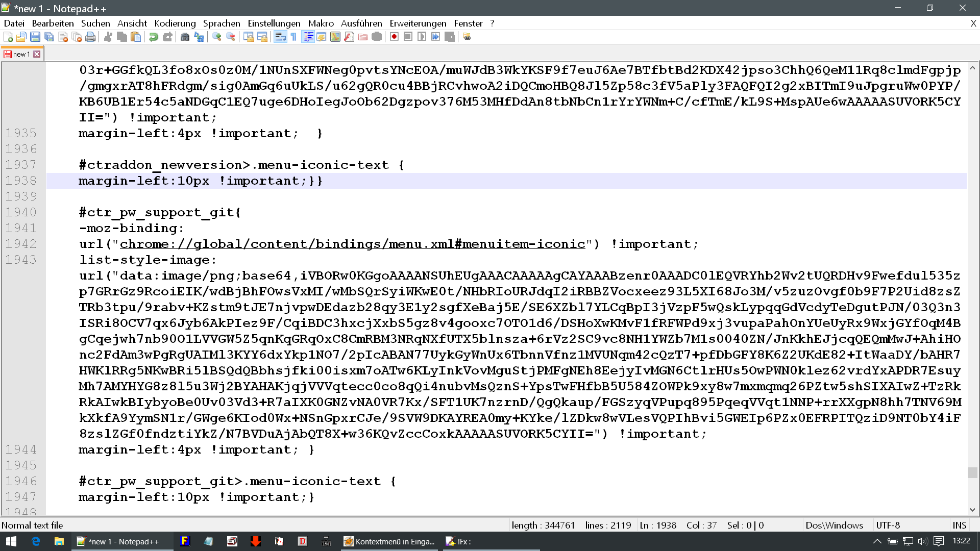
Task: Click the scrollbar down arrow
Action: [x=972, y=510]
